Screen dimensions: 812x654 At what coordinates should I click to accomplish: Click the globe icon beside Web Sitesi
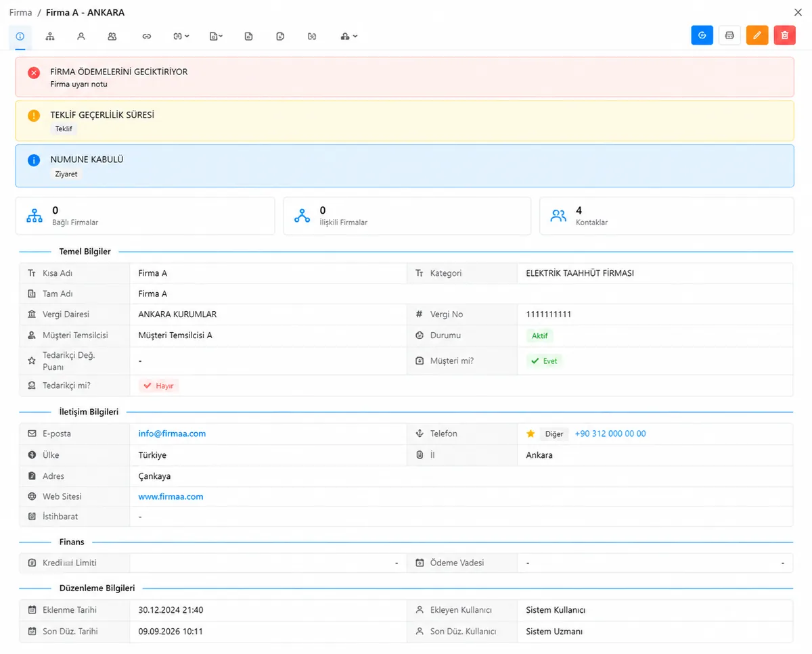[32, 496]
